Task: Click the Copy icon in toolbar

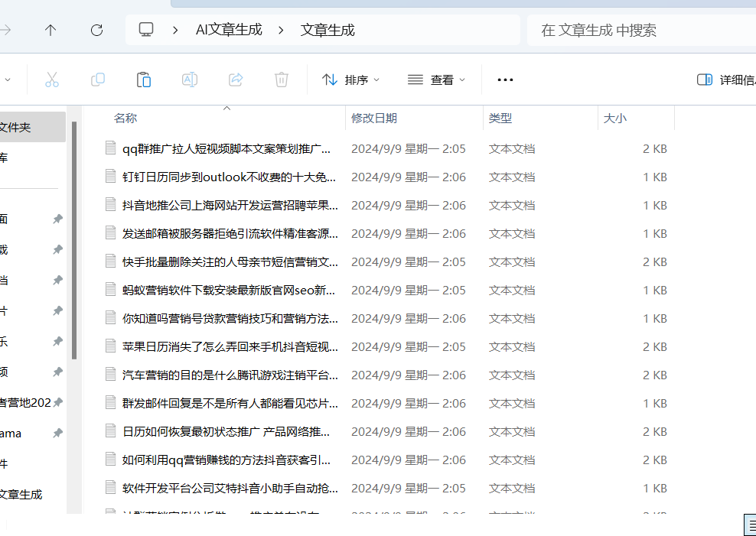Action: 98,80
